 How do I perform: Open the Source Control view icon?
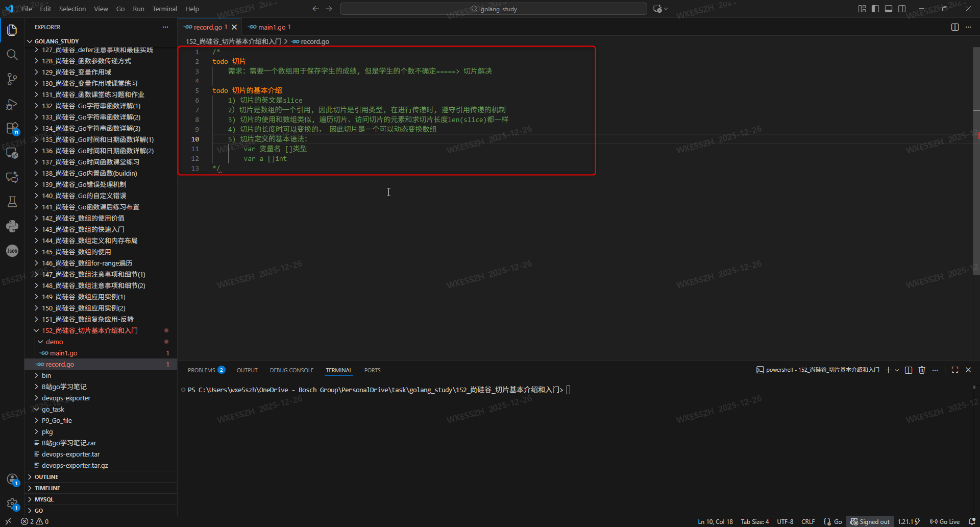pos(12,79)
